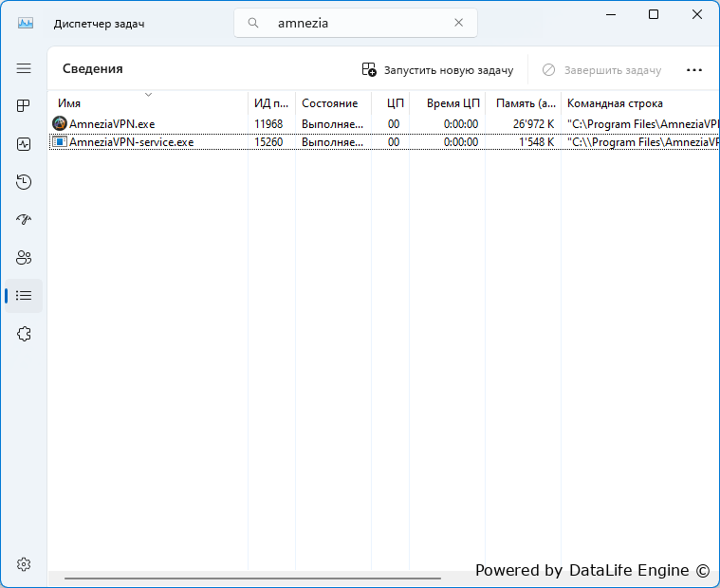
Task: Open the hamburger navigation menu
Action: (24, 69)
